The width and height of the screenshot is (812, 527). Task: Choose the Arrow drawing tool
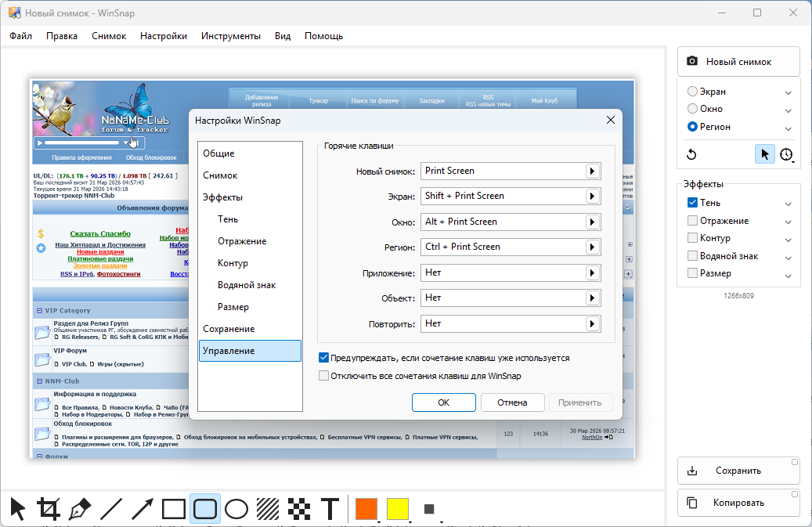point(143,509)
